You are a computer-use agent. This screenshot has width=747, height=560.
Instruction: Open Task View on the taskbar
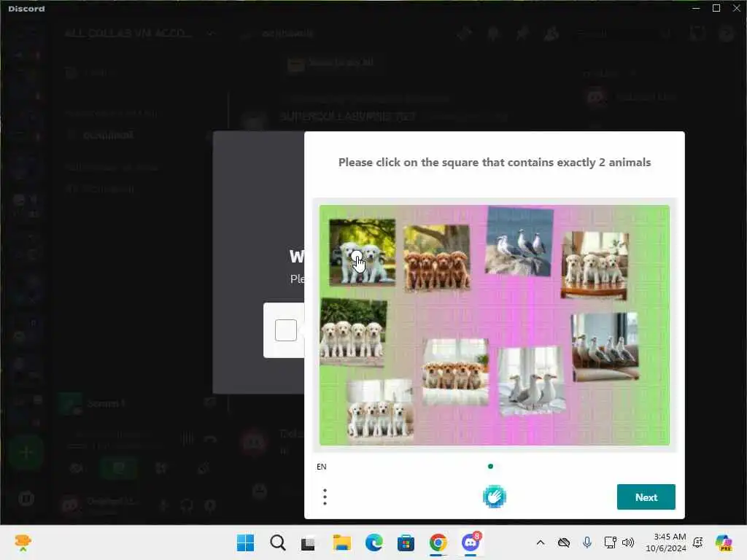click(309, 542)
